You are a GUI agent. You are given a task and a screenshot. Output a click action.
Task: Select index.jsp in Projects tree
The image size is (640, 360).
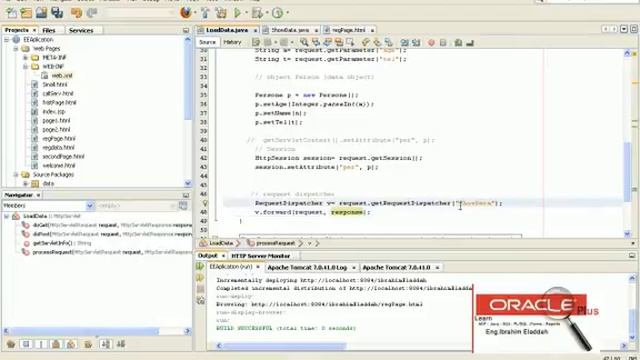coord(53,111)
